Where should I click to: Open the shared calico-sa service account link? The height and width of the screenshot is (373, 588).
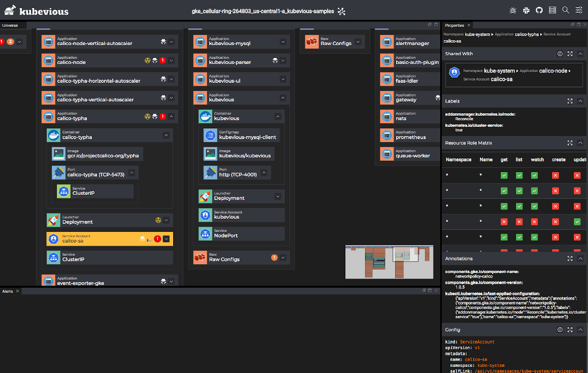(x=514, y=75)
